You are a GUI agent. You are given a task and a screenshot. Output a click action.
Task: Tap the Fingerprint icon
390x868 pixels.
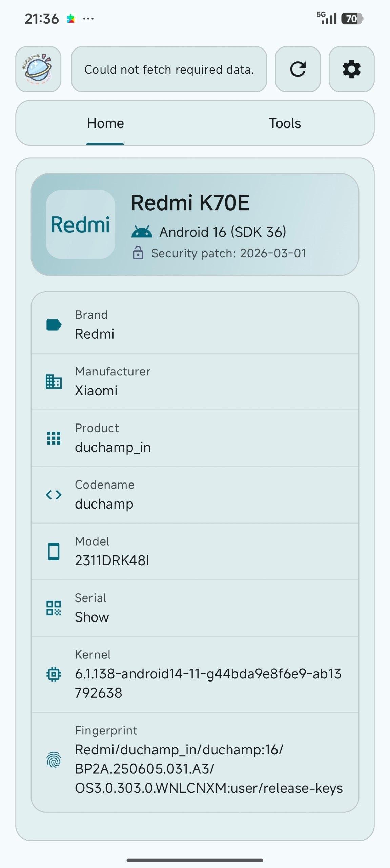click(x=54, y=759)
